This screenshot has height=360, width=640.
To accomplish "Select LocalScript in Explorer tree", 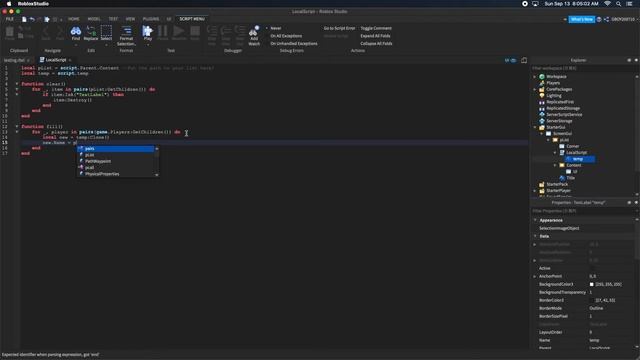I will click(576, 153).
